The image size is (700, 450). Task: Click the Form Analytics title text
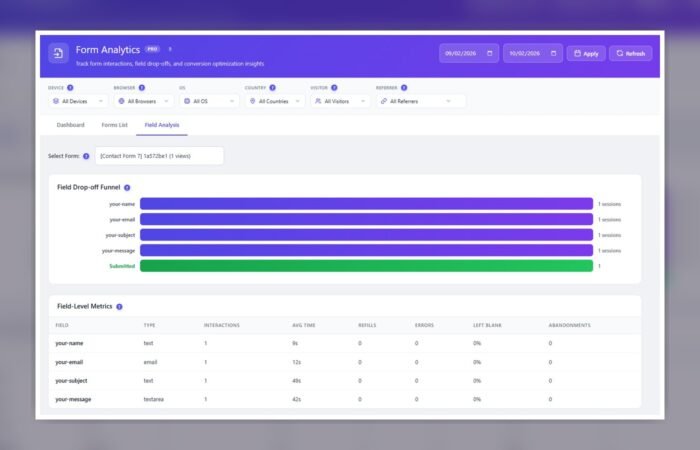[x=108, y=50]
